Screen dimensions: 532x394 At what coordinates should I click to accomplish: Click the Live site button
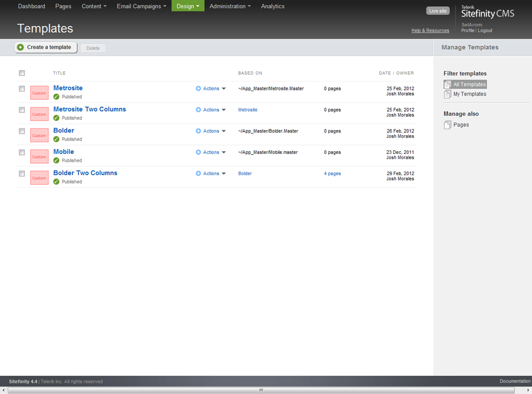pyautogui.click(x=437, y=11)
